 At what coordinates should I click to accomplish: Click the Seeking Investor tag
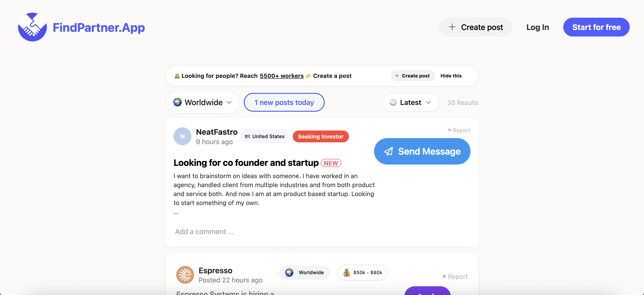click(x=320, y=136)
